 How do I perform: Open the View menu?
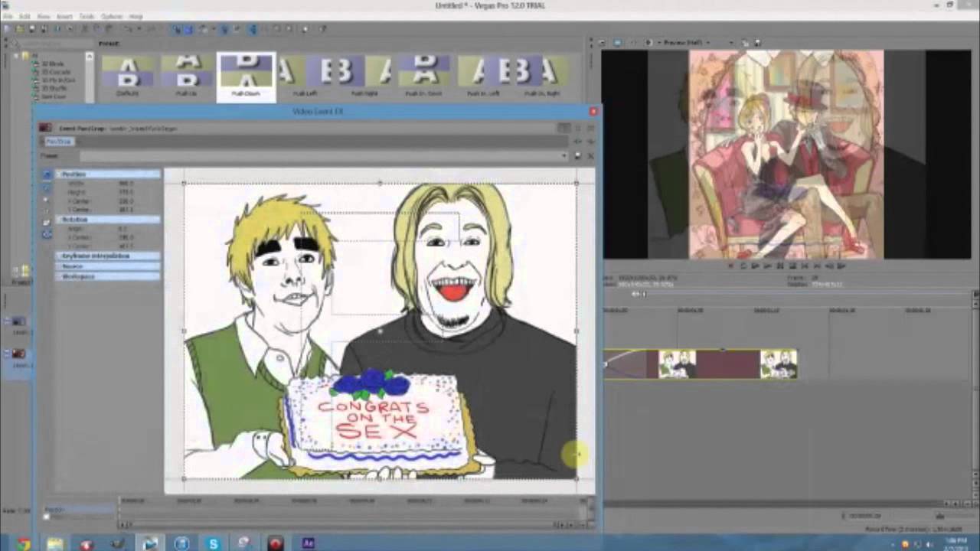(44, 16)
